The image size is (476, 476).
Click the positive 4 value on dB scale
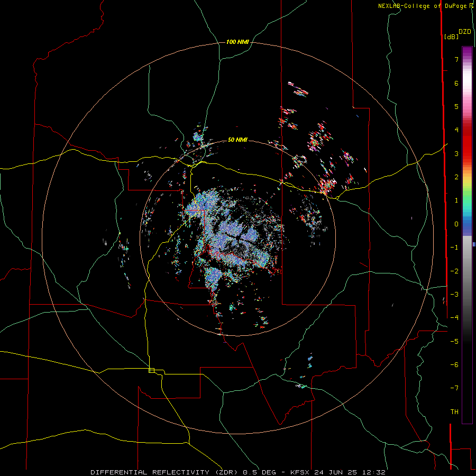(456, 130)
